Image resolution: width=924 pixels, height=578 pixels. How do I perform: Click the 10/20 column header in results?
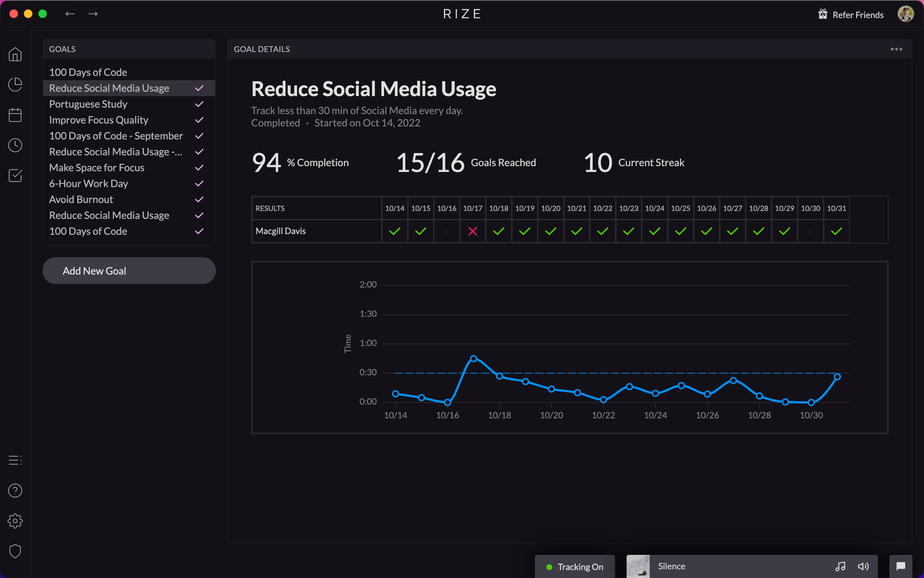550,208
